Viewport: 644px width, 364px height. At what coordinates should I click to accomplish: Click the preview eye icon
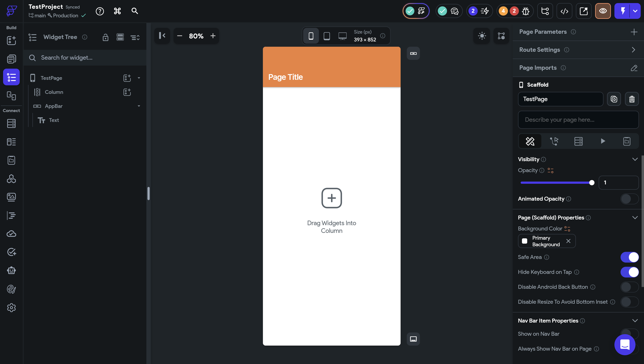[603, 11]
